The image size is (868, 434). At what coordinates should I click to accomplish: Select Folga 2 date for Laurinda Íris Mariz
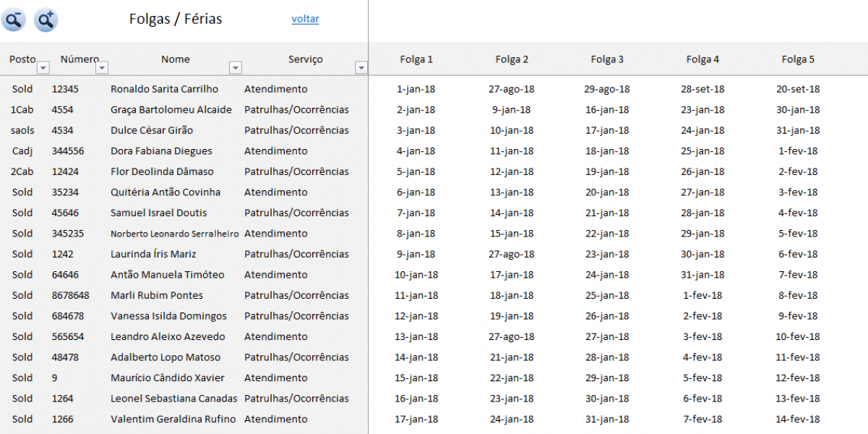(x=512, y=254)
